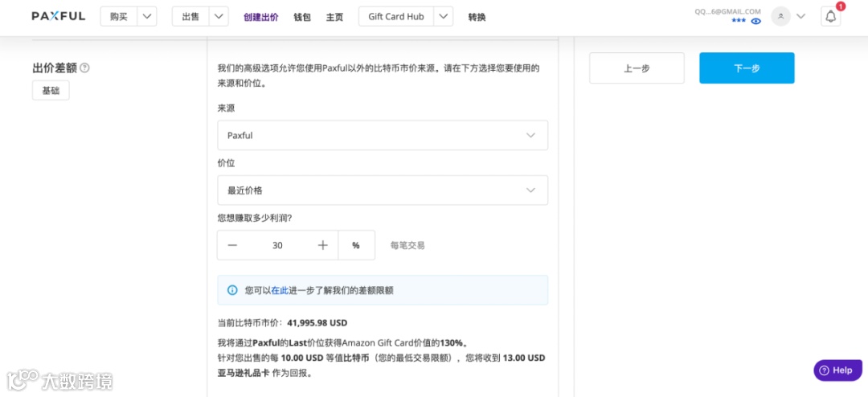
Task: Click the user avatar icon
Action: point(780,17)
